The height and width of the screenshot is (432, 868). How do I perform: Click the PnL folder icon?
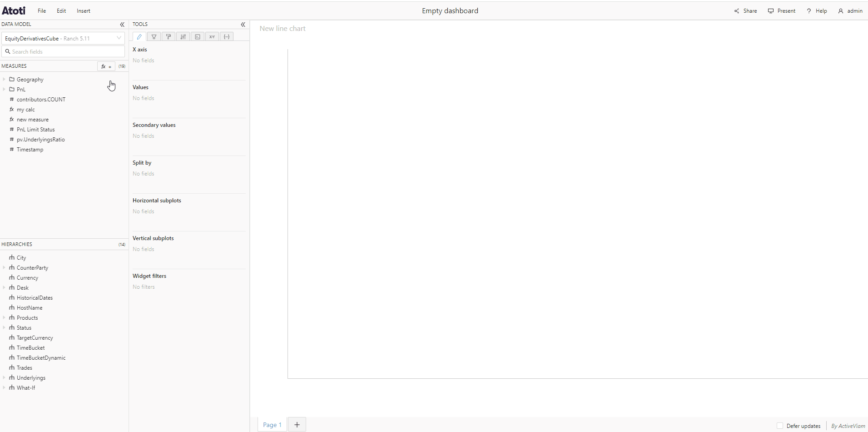click(x=12, y=89)
